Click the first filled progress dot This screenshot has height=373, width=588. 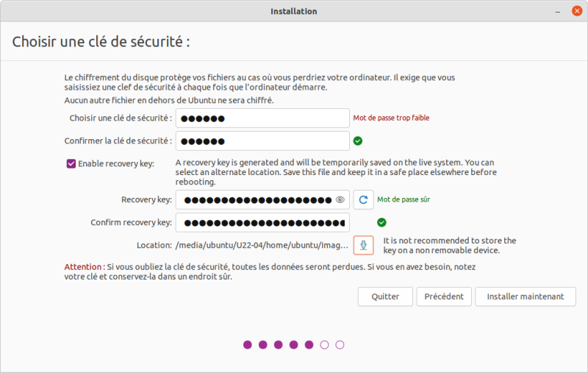point(248,344)
